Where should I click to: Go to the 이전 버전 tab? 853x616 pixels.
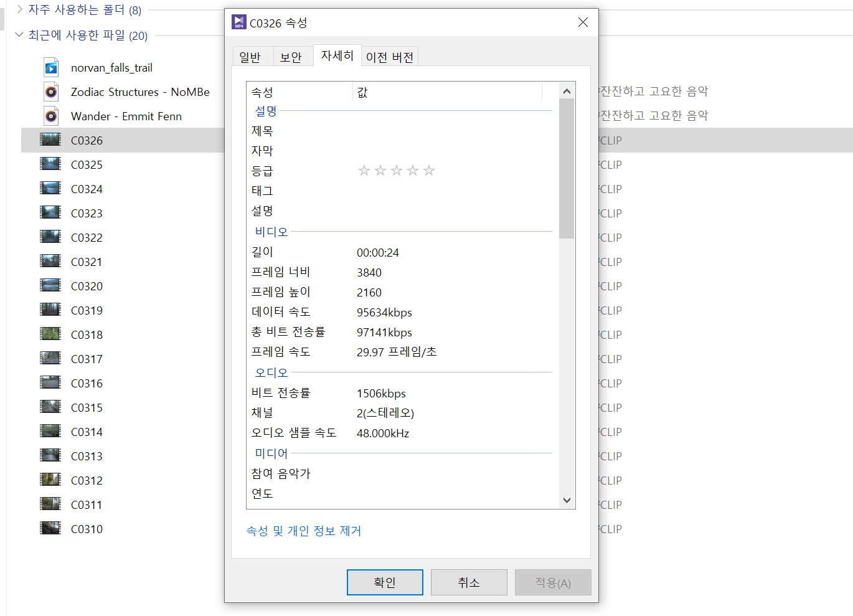click(x=390, y=57)
